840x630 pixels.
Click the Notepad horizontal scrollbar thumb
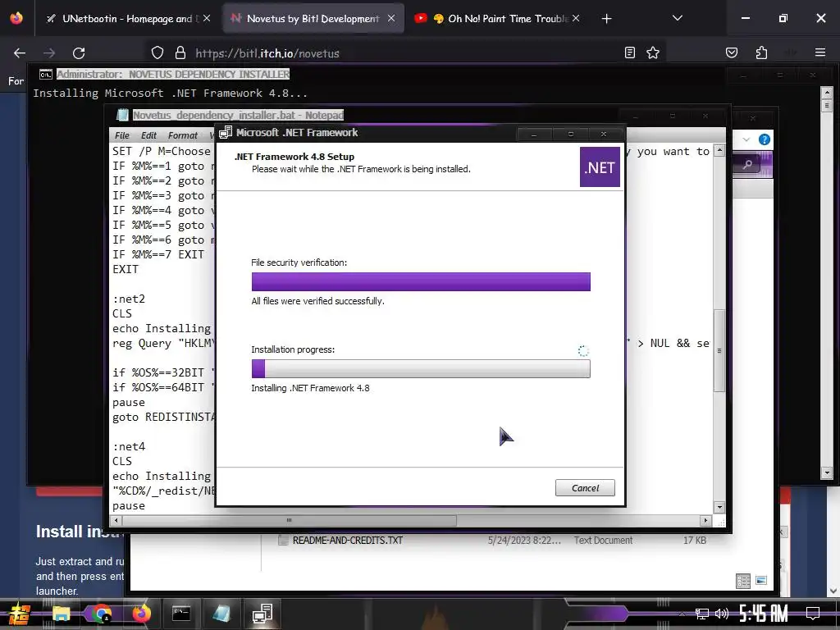click(x=290, y=519)
